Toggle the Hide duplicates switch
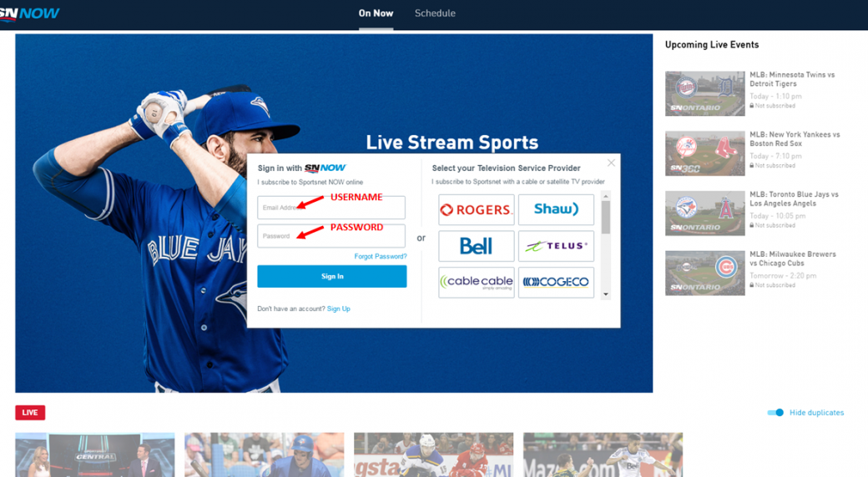 coord(775,413)
